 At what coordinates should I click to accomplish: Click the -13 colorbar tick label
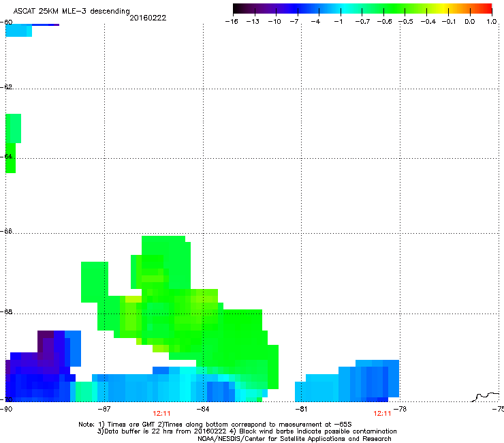(253, 22)
